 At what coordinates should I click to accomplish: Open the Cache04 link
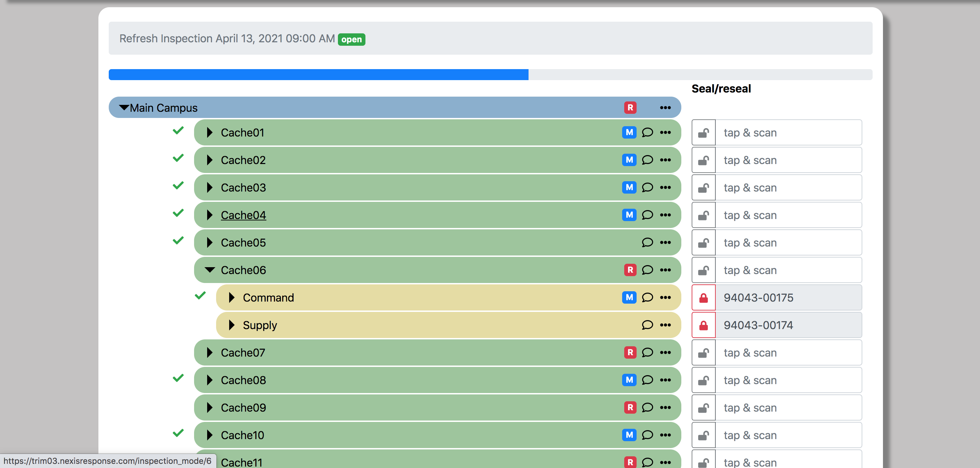[243, 215]
